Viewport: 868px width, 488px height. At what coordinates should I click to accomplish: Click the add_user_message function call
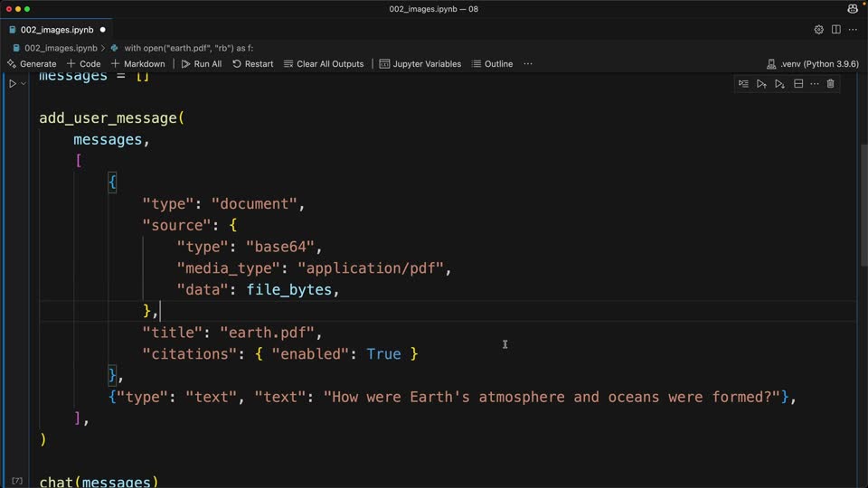(x=108, y=118)
